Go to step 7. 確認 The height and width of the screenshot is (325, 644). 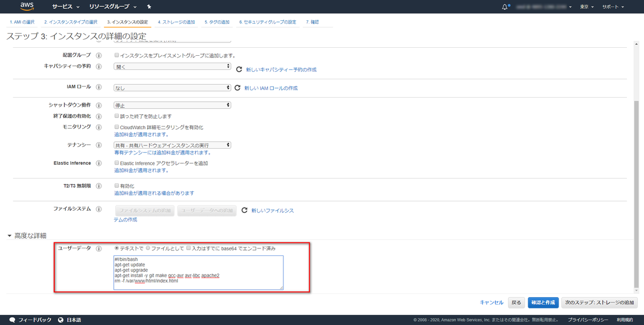312,22
